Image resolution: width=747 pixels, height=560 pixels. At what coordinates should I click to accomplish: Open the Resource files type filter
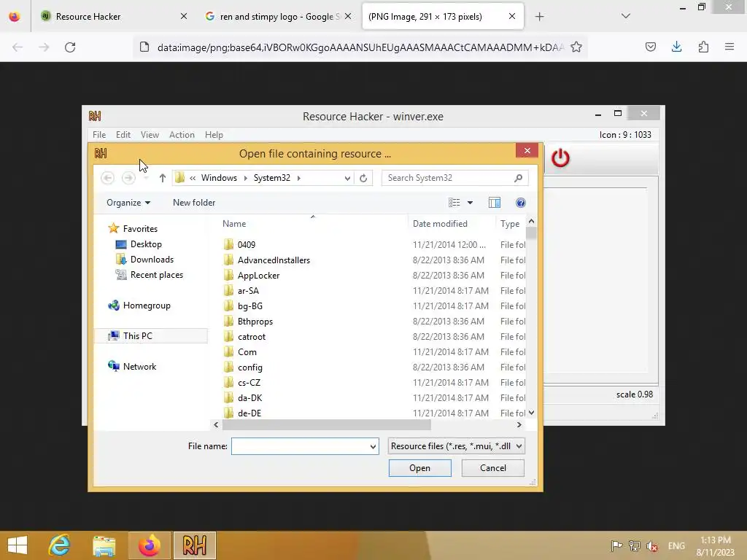457,446
